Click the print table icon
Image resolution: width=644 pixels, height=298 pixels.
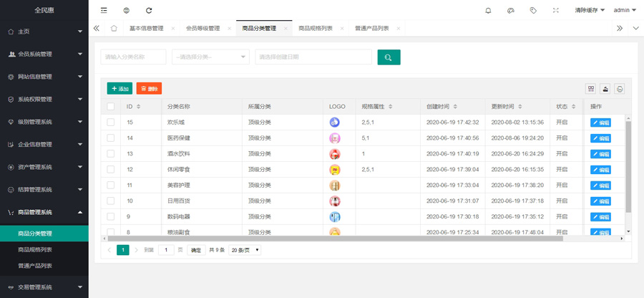coord(620,89)
